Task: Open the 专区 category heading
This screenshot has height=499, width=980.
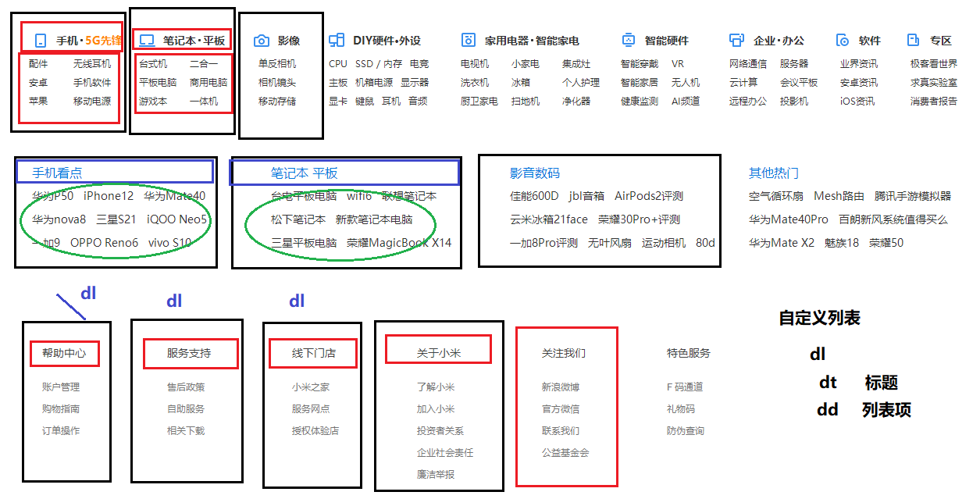Action: [x=941, y=41]
